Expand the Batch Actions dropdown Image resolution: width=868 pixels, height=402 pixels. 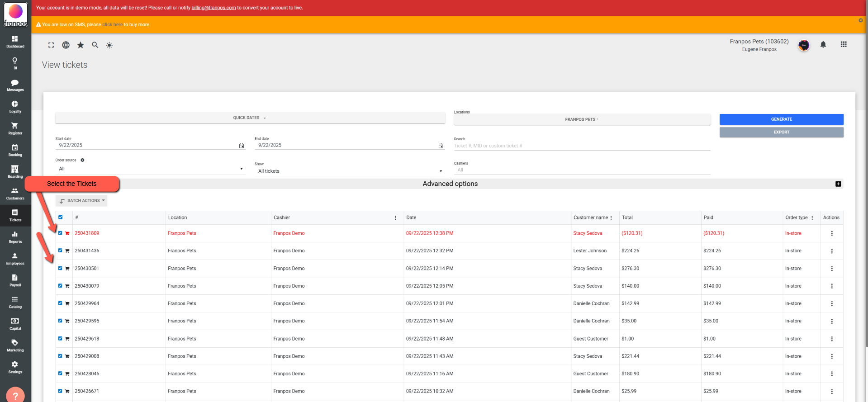[82, 201]
